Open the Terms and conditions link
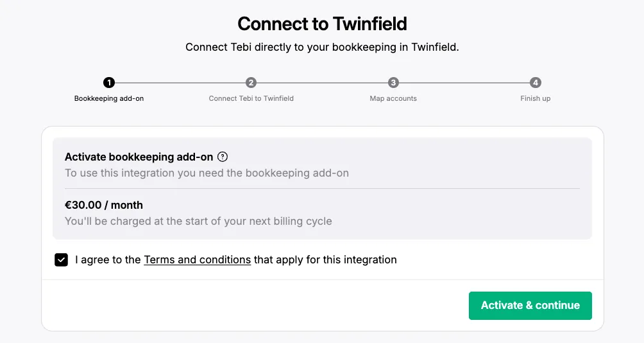Image resolution: width=644 pixels, height=343 pixels. pyautogui.click(x=197, y=260)
